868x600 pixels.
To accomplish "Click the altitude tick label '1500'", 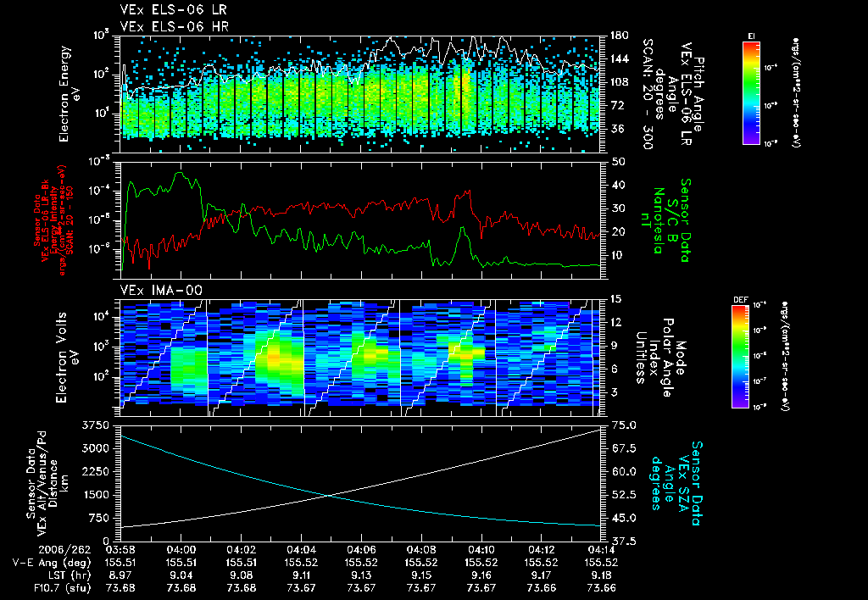I will point(95,496).
